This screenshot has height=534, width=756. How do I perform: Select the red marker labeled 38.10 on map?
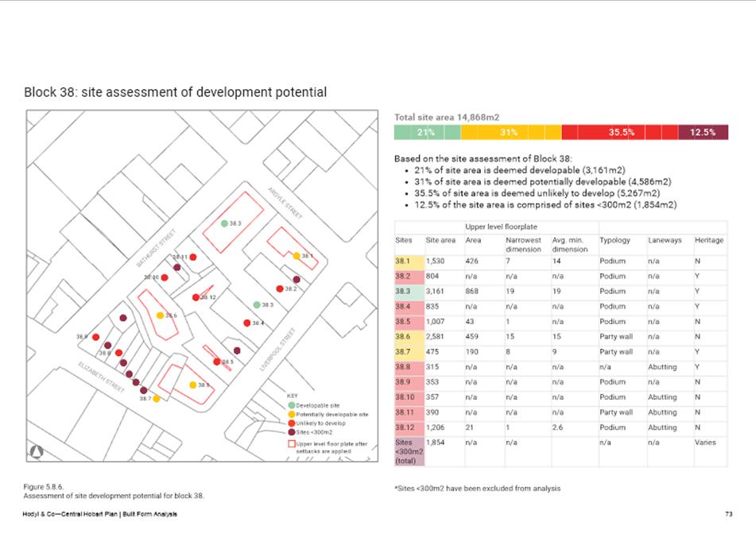pyautogui.click(x=165, y=277)
